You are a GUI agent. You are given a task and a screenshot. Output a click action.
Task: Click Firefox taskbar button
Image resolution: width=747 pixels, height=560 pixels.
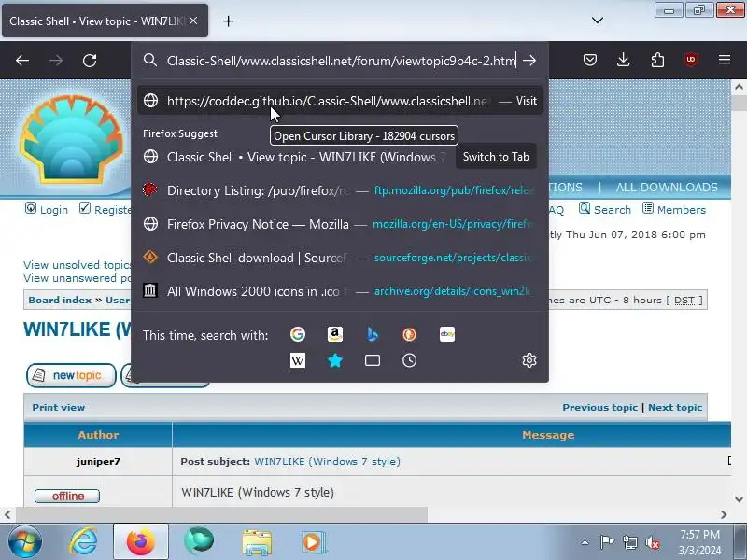(141, 542)
